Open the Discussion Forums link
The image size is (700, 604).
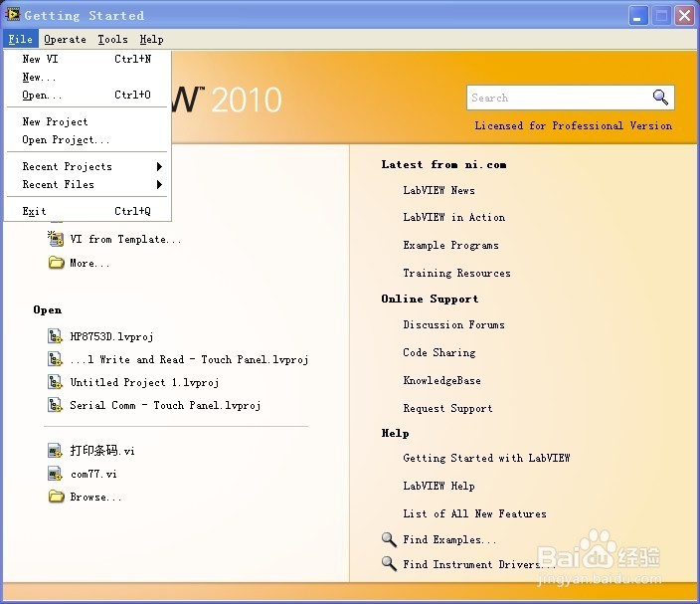click(x=453, y=324)
